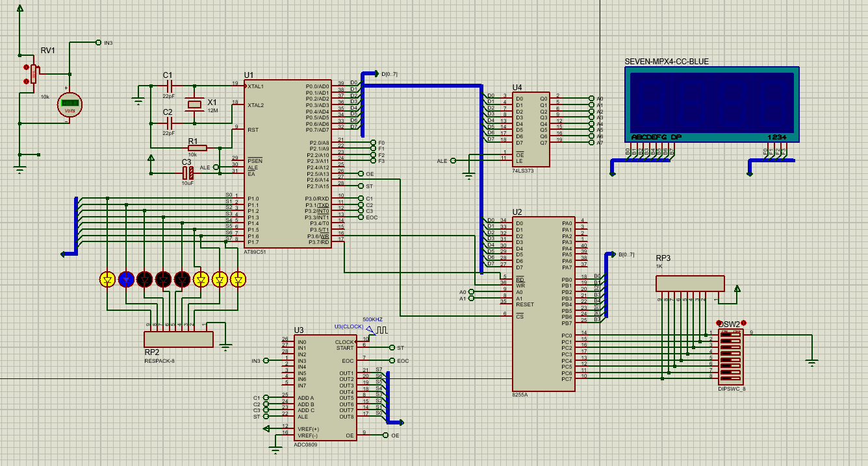Click the AT89C51 part name text
The height and width of the screenshot is (466, 868).
pos(255,251)
